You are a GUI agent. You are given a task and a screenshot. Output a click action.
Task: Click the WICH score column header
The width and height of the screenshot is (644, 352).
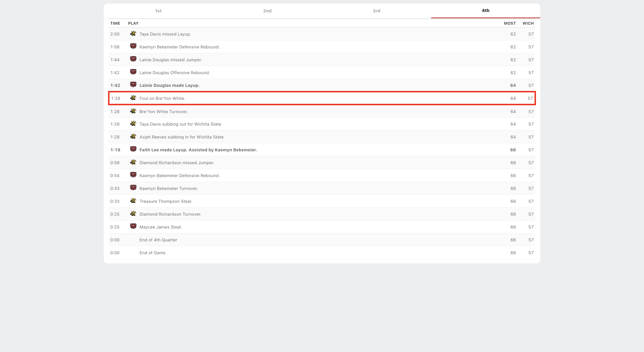[x=528, y=23]
